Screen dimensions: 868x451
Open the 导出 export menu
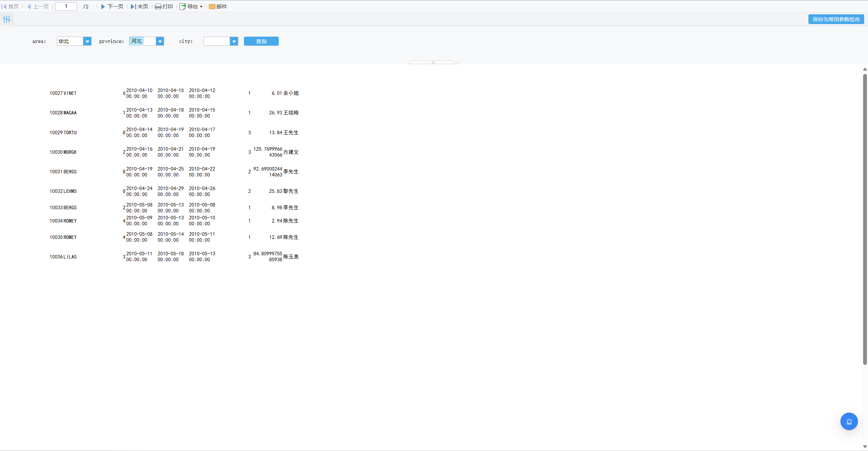coord(191,7)
